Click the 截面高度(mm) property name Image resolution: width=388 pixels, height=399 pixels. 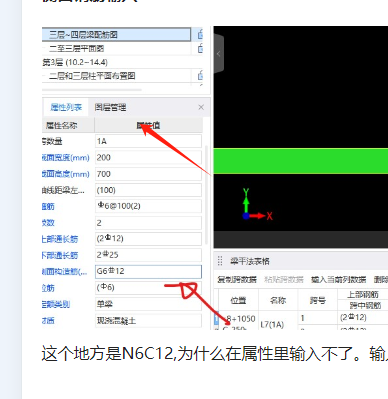coord(66,174)
